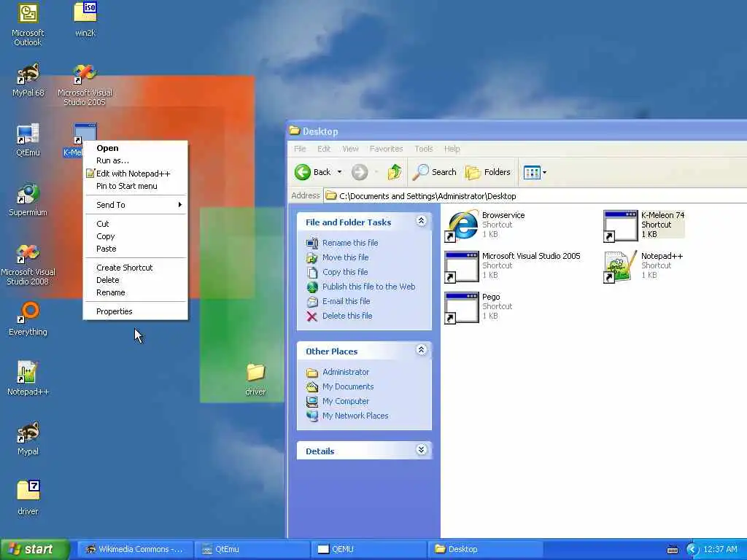Select Mypal desktop shortcut icon

28,439
